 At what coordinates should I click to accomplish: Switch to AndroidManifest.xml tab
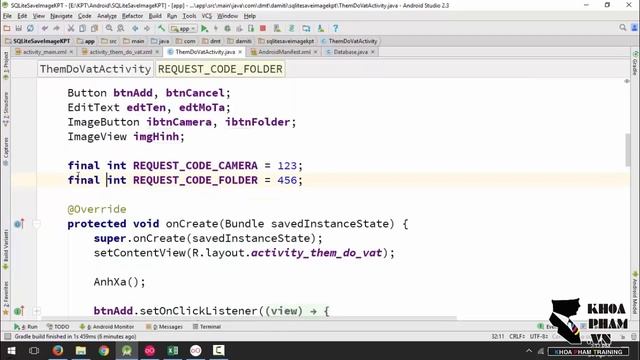(x=284, y=52)
